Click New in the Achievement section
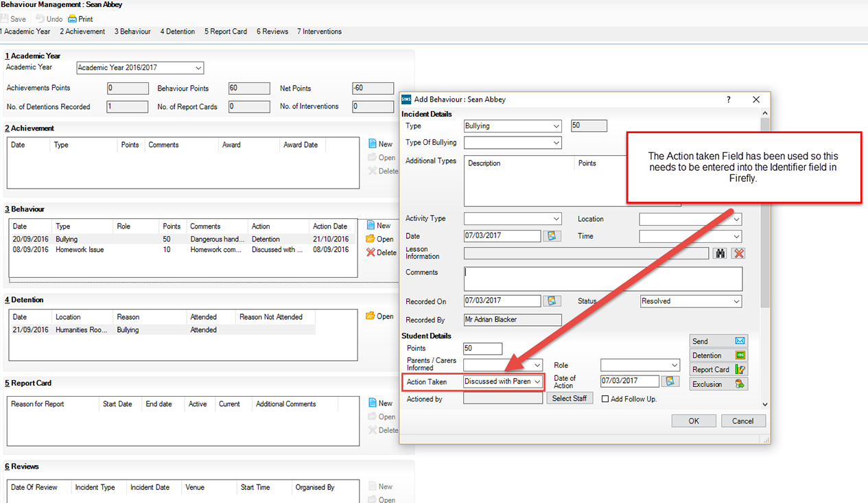868x503 pixels. 380,144
